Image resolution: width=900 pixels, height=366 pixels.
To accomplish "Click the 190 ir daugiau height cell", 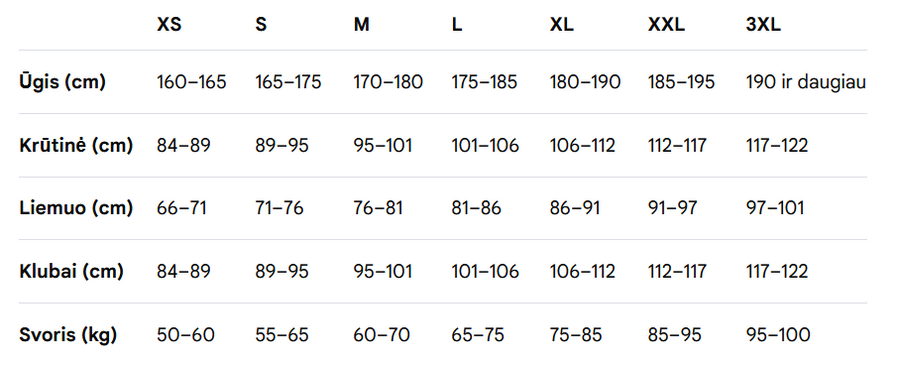I will tap(806, 82).
